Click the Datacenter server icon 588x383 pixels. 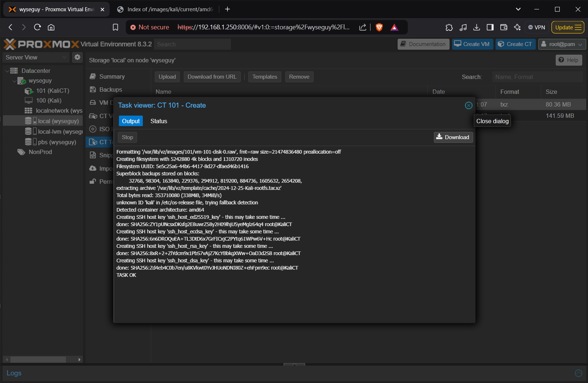[x=14, y=71]
